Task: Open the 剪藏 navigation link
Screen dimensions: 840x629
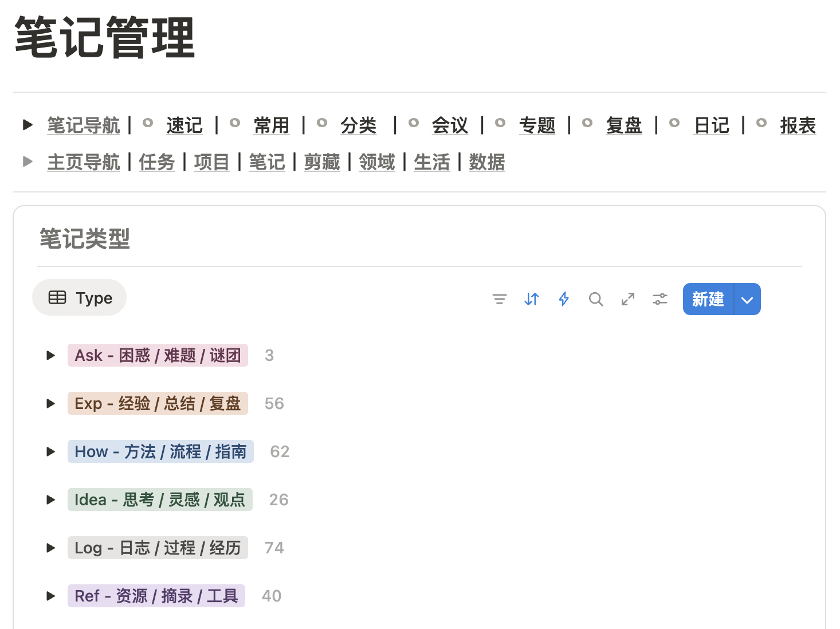Action: click(321, 163)
